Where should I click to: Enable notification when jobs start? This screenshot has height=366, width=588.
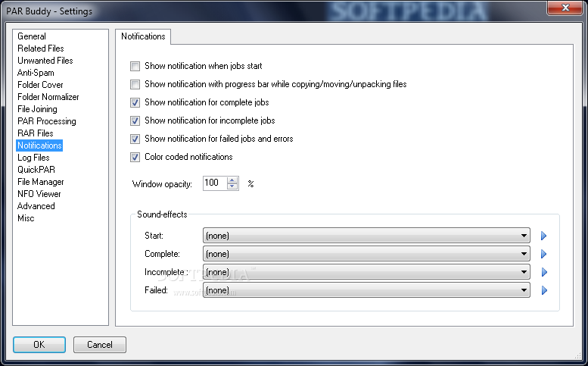point(135,67)
